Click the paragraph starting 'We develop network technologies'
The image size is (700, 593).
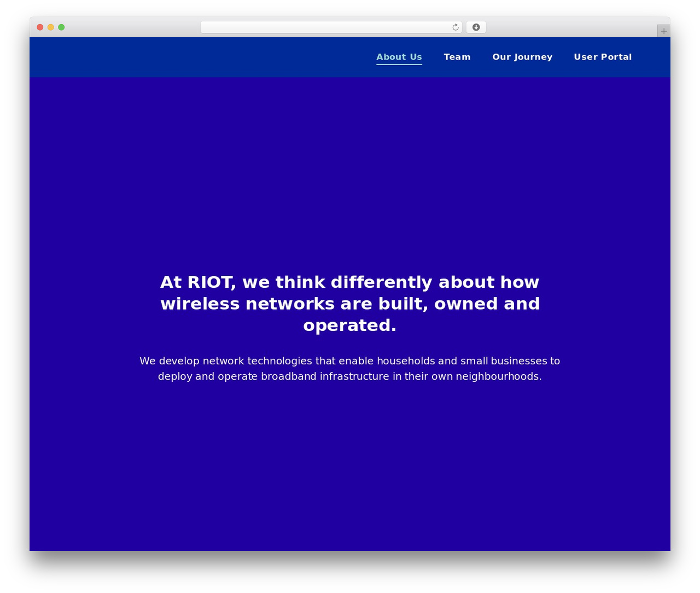350,369
